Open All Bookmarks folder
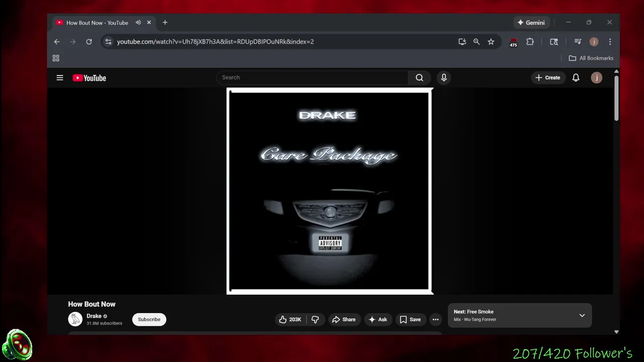The height and width of the screenshot is (362, 644). [591, 58]
